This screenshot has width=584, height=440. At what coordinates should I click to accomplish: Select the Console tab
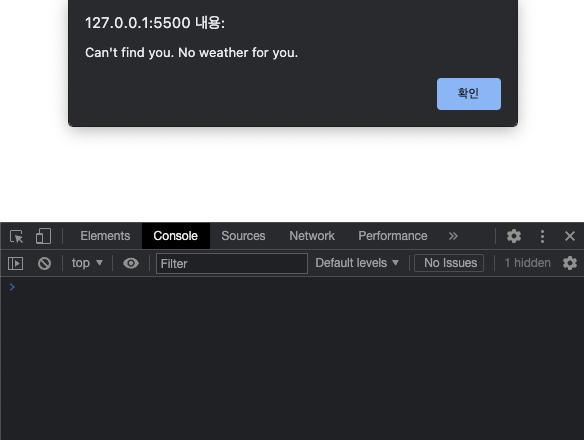pyautogui.click(x=175, y=236)
